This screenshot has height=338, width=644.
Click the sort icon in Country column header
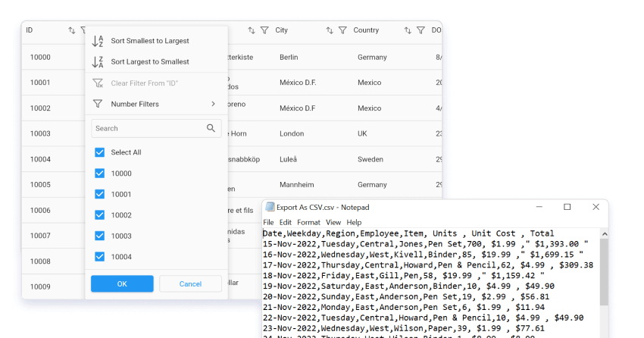[x=407, y=30]
